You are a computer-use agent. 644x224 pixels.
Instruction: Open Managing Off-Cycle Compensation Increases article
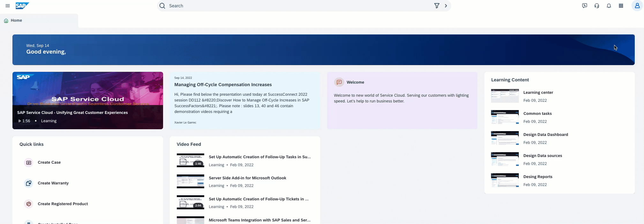click(223, 85)
